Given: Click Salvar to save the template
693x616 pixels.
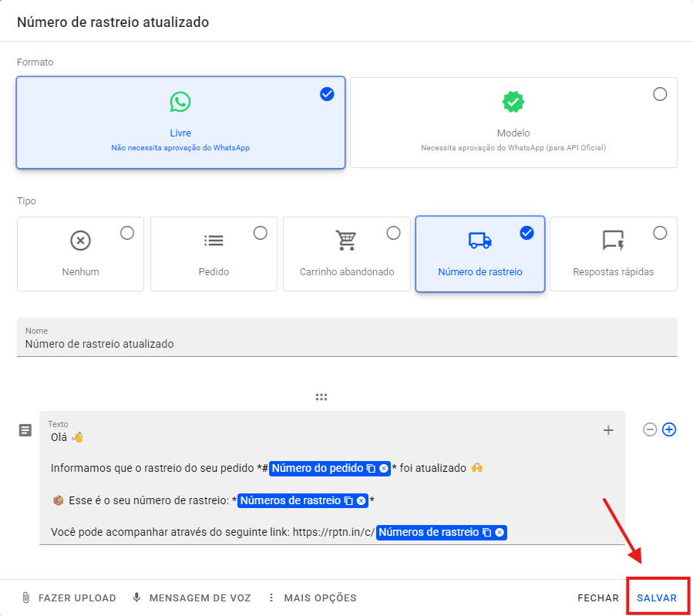Looking at the screenshot, I should pos(657,597).
